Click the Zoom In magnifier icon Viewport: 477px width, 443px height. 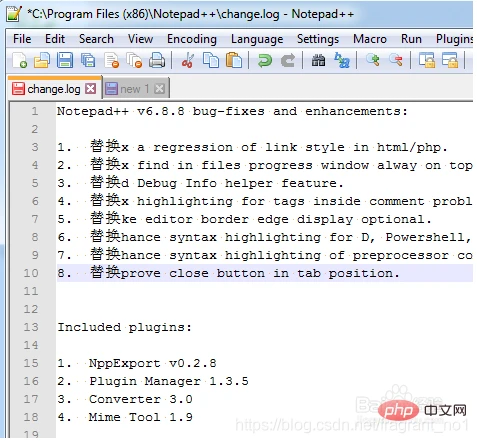pyautogui.click(x=373, y=60)
